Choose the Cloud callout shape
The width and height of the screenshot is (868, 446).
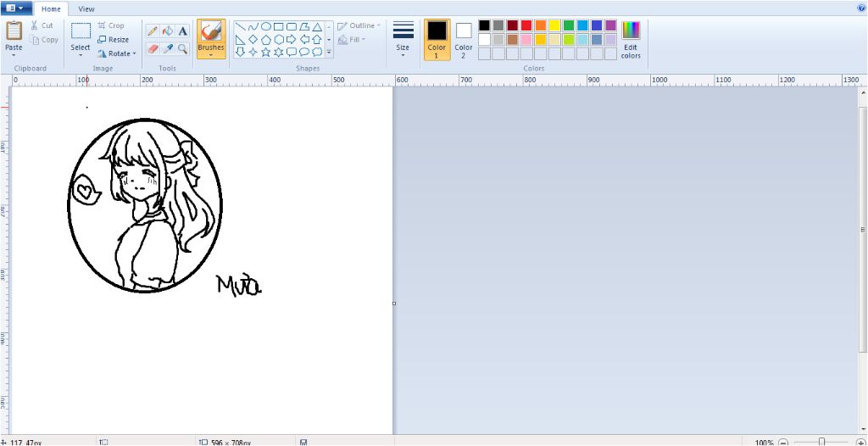tap(317, 52)
